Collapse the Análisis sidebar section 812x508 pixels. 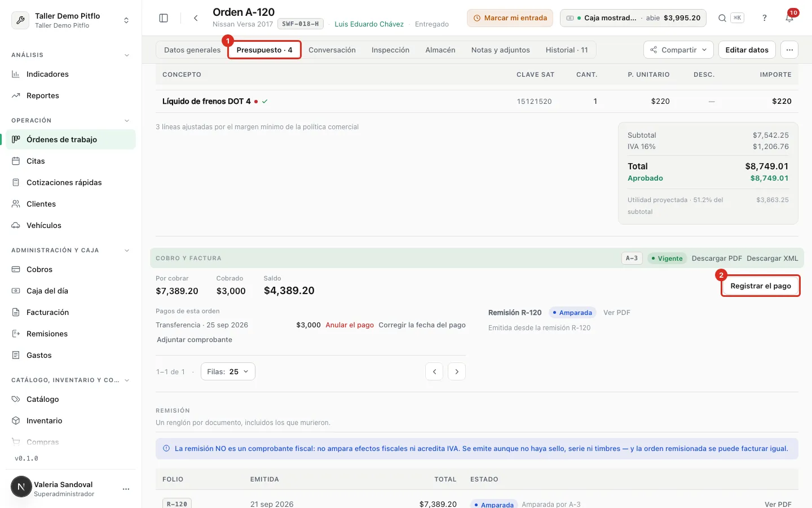point(127,55)
